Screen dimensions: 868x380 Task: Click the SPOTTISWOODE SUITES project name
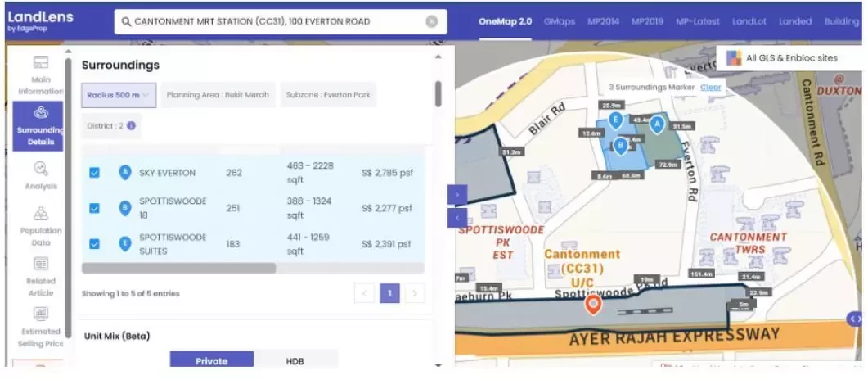(173, 244)
